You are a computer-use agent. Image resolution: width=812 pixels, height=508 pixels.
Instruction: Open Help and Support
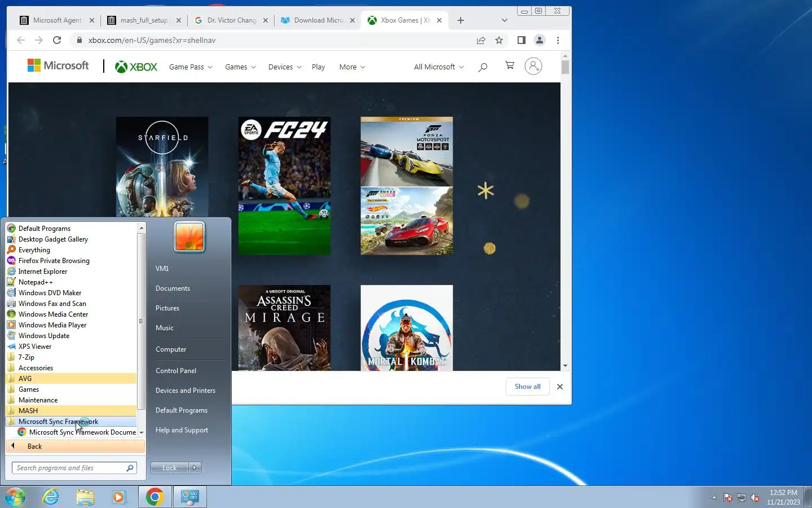pyautogui.click(x=182, y=430)
